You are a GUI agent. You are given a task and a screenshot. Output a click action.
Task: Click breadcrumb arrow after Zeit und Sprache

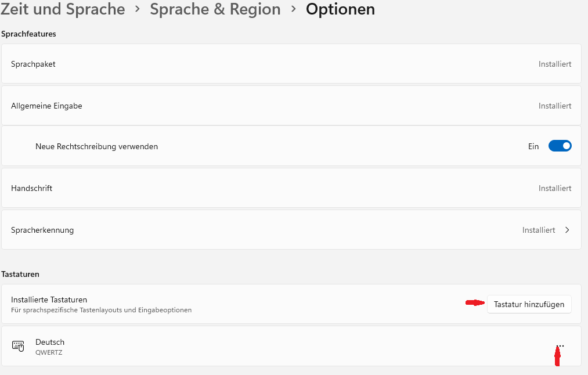coord(137,9)
